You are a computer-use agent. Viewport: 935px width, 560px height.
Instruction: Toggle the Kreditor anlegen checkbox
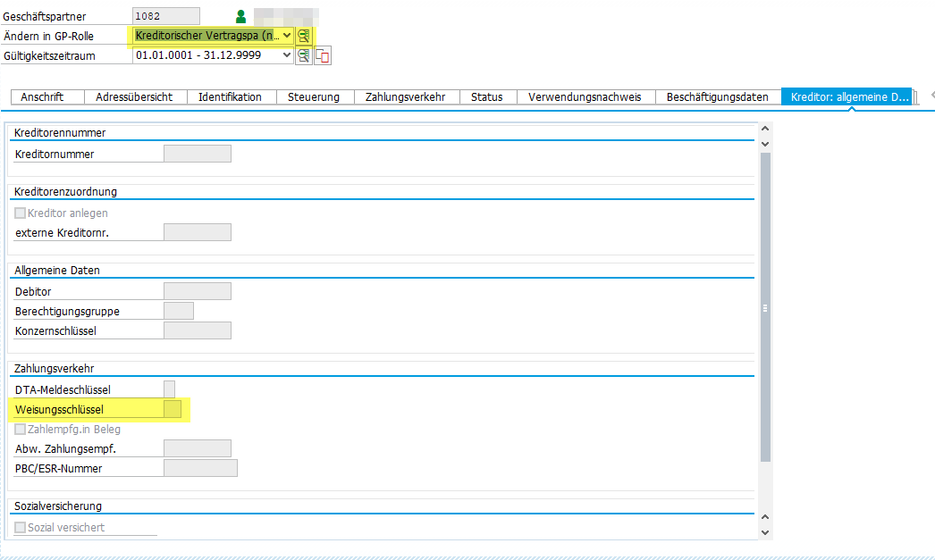(x=21, y=213)
